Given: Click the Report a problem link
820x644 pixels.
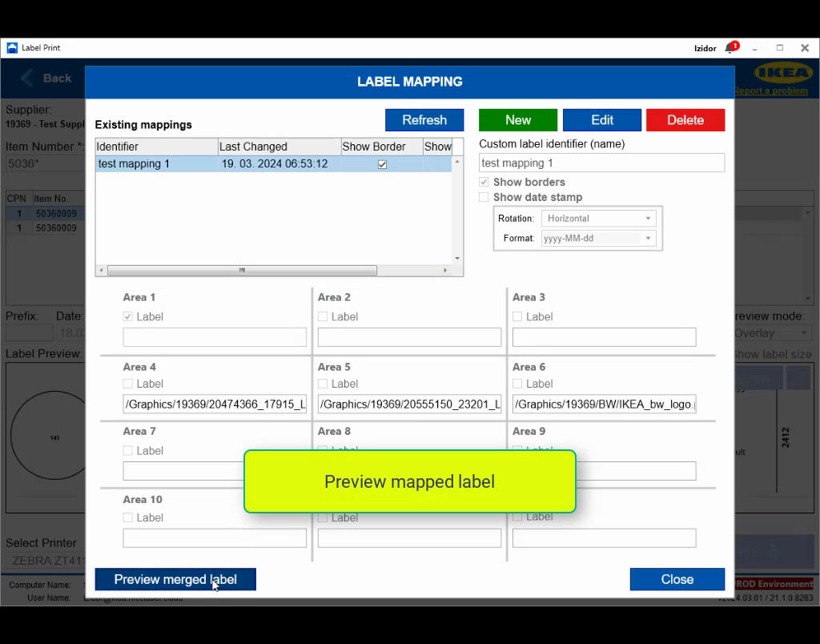Looking at the screenshot, I should coord(771,91).
